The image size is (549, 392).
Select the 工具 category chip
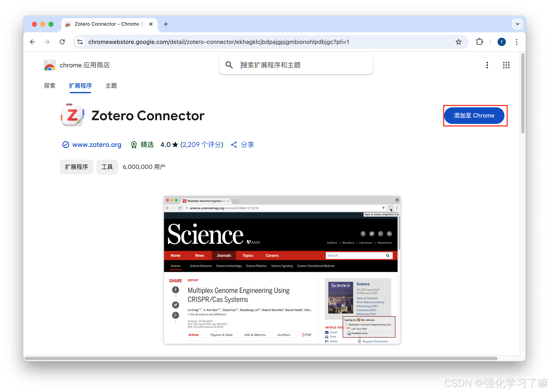click(107, 167)
